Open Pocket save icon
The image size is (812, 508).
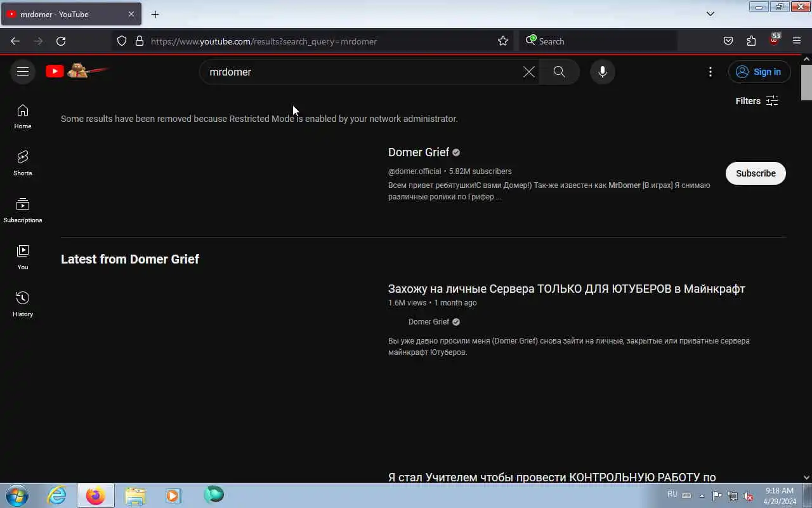[x=728, y=41]
